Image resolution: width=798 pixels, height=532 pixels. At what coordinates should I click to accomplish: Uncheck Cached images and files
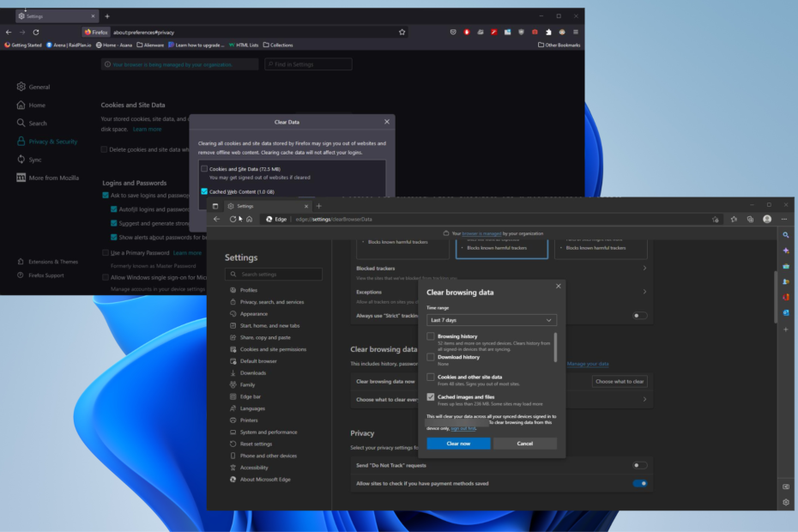[431, 397]
